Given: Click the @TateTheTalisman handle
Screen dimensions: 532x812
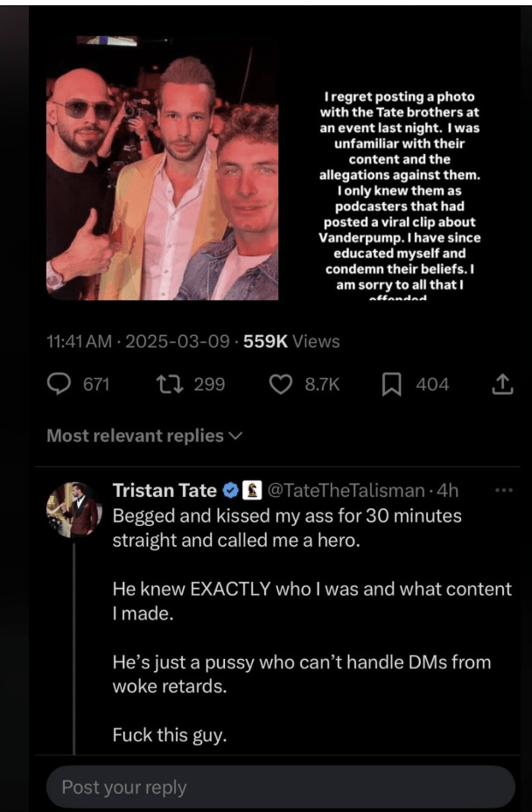Looking at the screenshot, I should (344, 490).
